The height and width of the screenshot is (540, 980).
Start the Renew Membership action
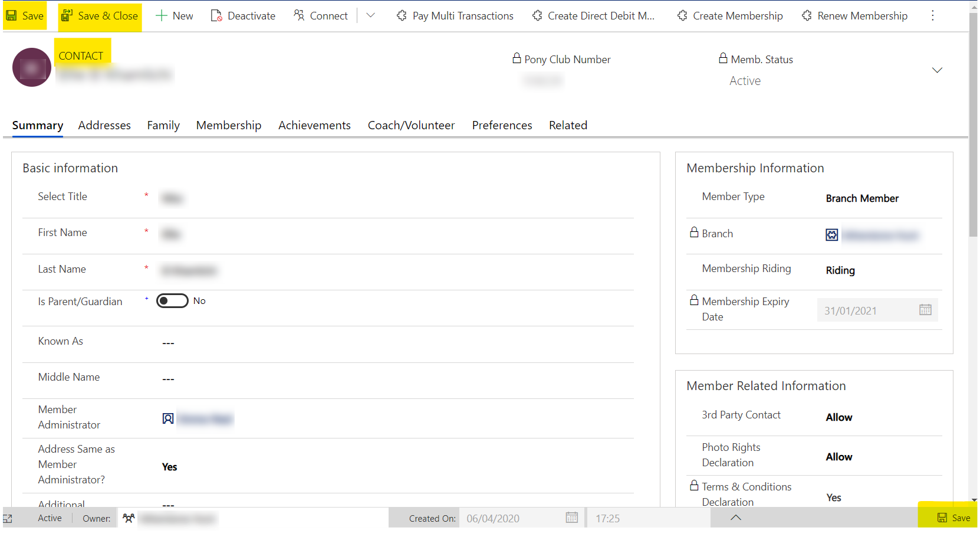854,15
